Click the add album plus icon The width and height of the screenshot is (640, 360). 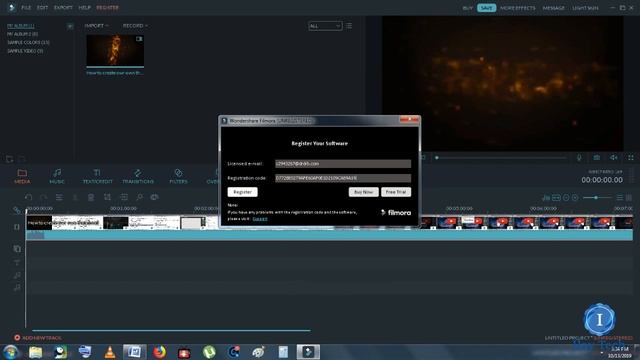pos(70,26)
